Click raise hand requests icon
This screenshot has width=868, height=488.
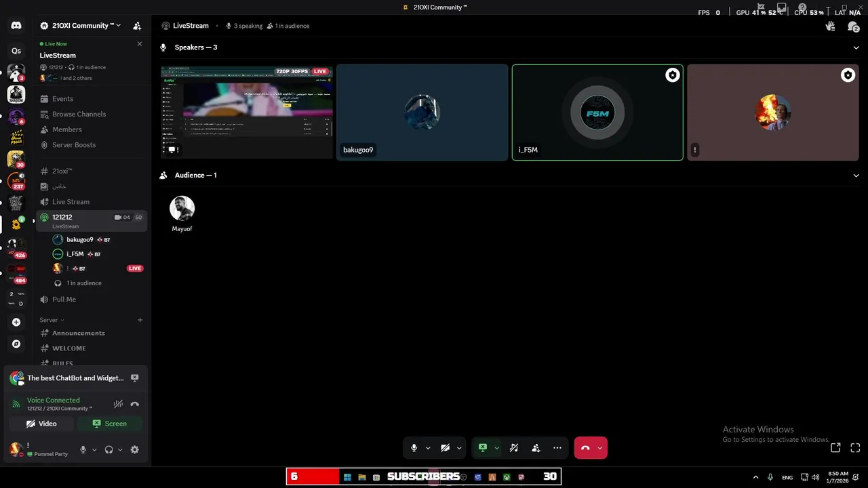pos(831,26)
